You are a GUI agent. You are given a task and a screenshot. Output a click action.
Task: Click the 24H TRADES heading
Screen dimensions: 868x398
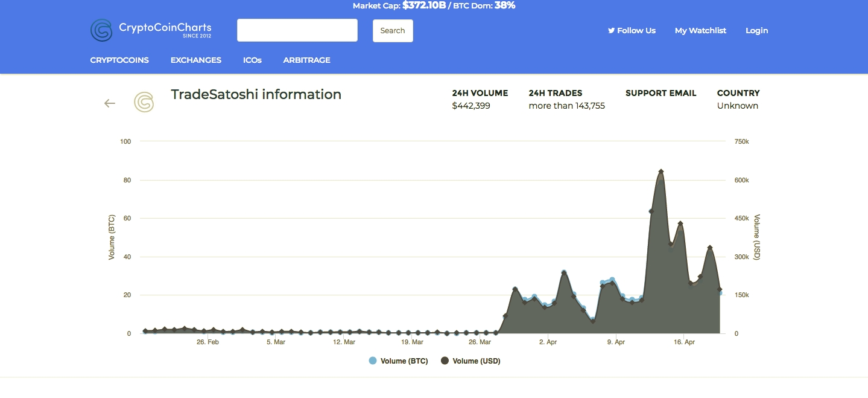pyautogui.click(x=556, y=93)
